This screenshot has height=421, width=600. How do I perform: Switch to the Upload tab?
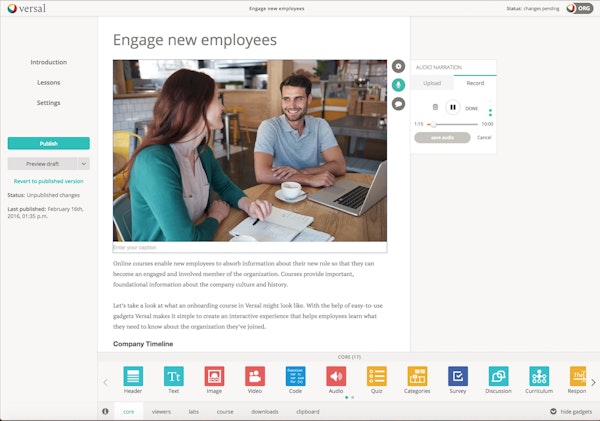[x=432, y=83]
